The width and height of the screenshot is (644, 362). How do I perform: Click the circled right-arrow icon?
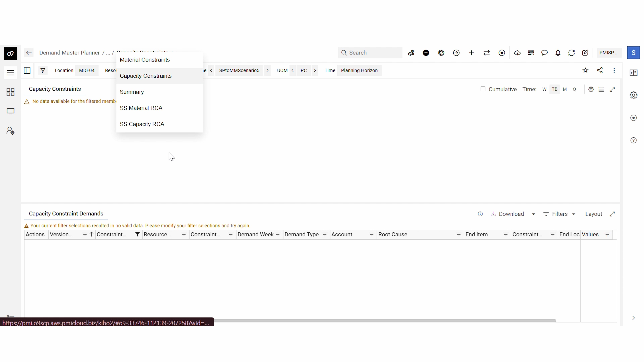tap(456, 53)
